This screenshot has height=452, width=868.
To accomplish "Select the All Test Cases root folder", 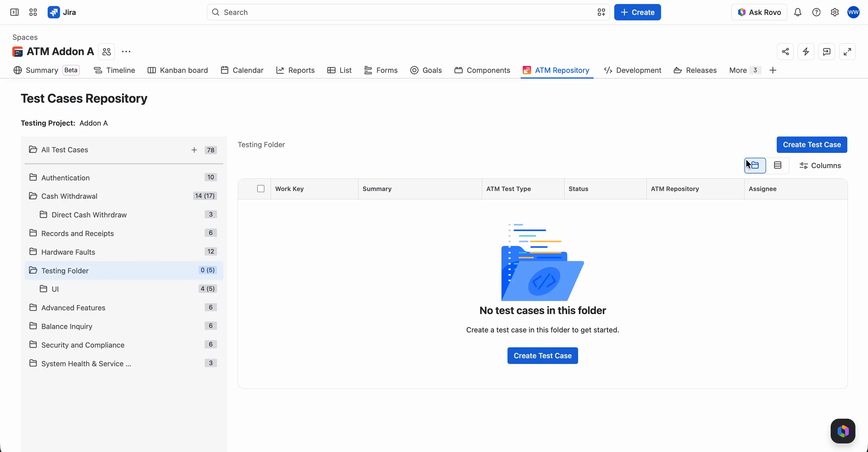I will [x=124, y=150].
